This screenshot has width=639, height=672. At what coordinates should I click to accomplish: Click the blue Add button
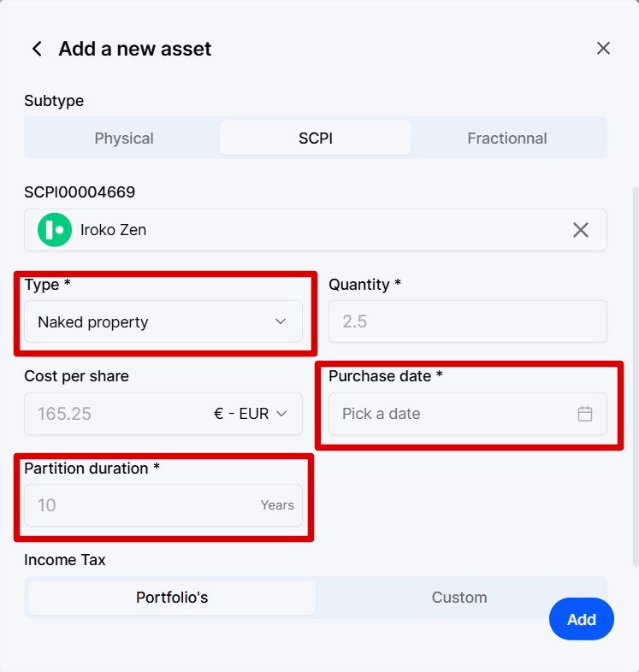click(x=582, y=619)
